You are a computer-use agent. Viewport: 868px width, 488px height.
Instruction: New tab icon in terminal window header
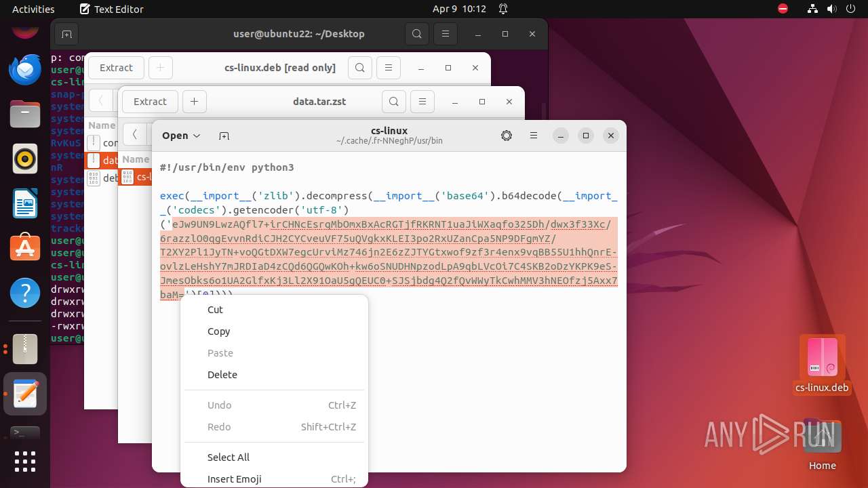click(x=66, y=34)
